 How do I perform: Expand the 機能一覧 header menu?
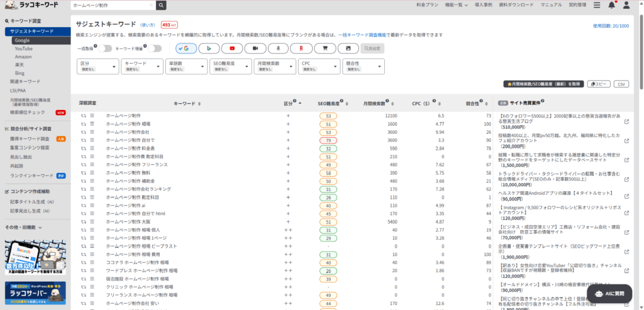pyautogui.click(x=457, y=5)
